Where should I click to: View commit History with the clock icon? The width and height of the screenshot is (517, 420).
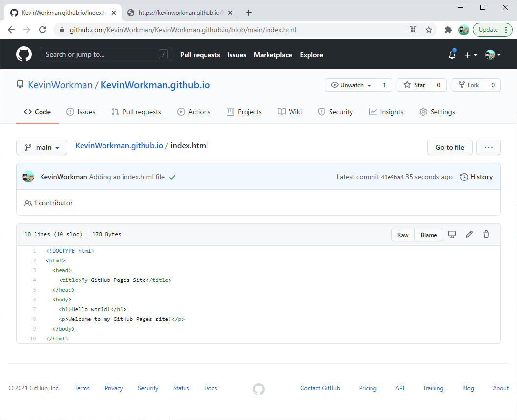coord(476,177)
